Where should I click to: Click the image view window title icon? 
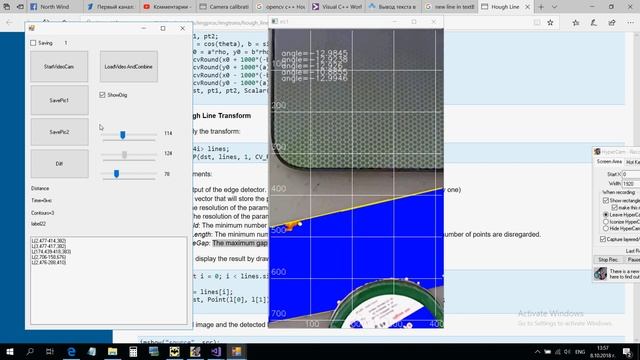275,21
